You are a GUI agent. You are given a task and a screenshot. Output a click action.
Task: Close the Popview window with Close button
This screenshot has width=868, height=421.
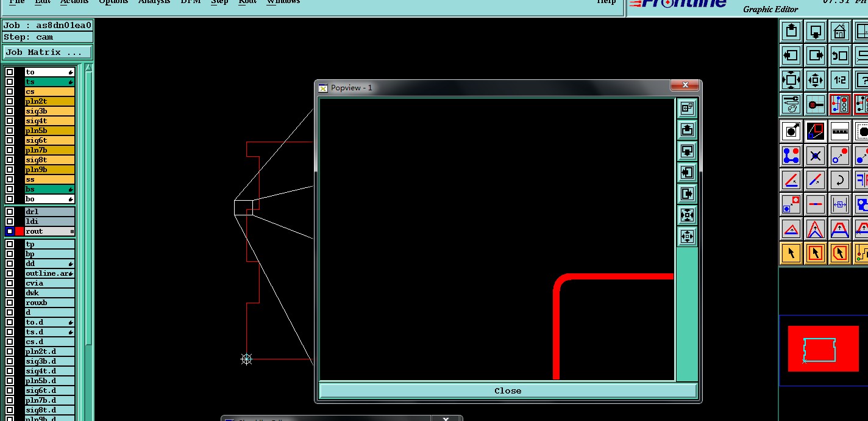coord(508,390)
